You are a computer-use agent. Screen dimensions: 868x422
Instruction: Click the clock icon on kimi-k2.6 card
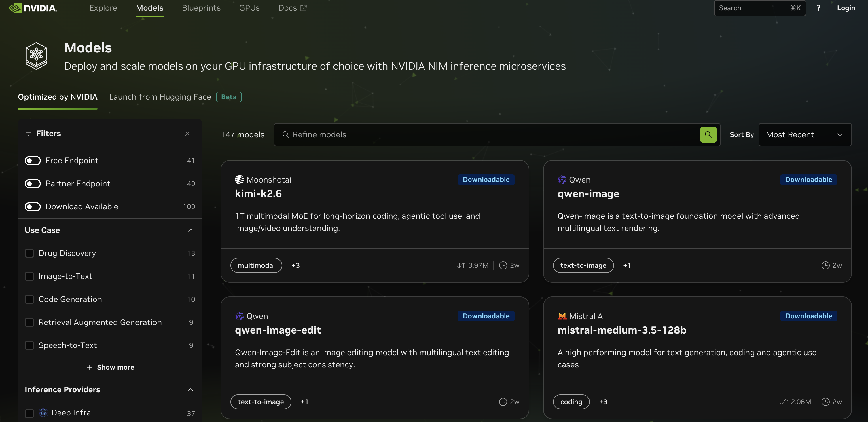pos(503,265)
